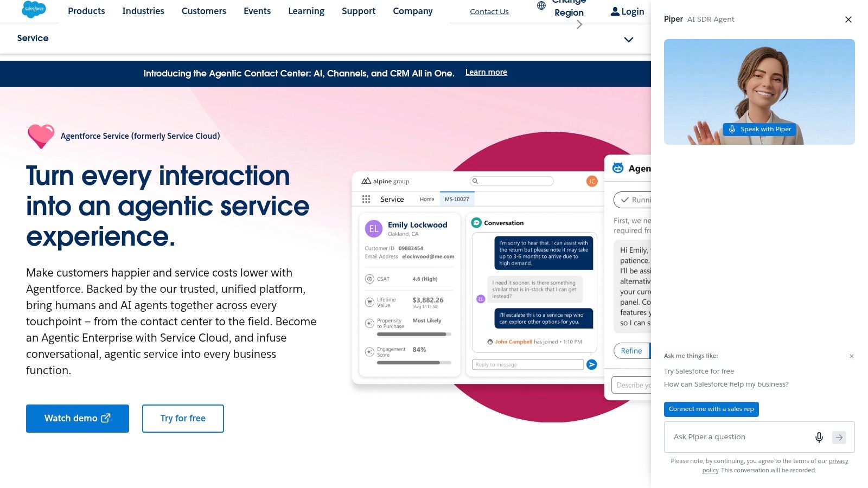Viewport: 868px width, 488px height.
Task: Click the Reply to message field
Action: point(528,365)
